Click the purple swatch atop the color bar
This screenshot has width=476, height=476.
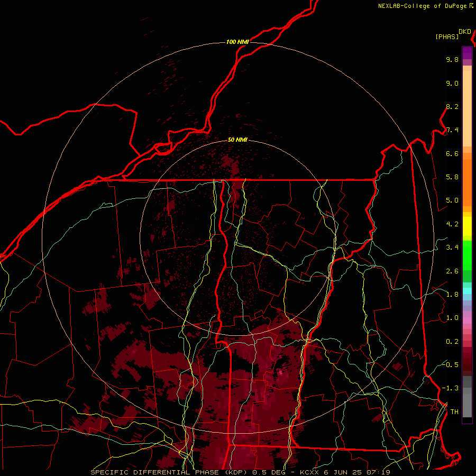tap(467, 53)
